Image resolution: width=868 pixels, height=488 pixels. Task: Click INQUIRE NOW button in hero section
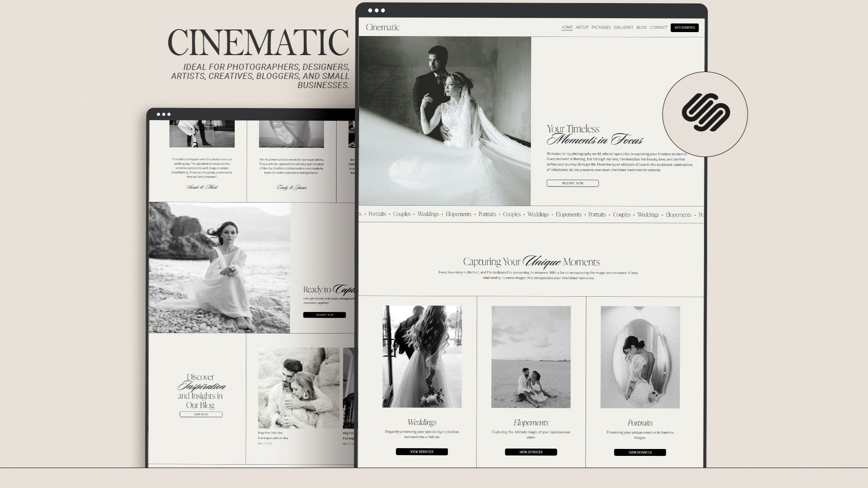[572, 183]
